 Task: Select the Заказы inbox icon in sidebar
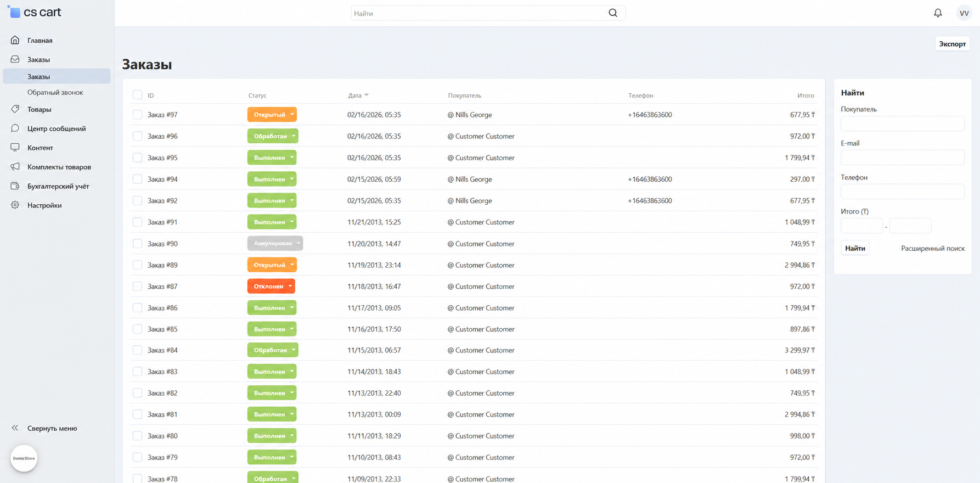(x=15, y=59)
